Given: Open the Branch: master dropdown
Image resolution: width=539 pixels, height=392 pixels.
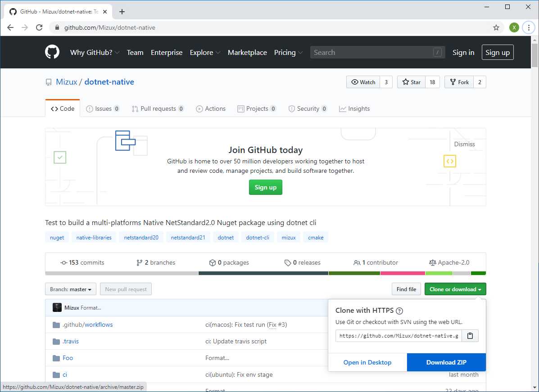Looking at the screenshot, I should [x=70, y=289].
